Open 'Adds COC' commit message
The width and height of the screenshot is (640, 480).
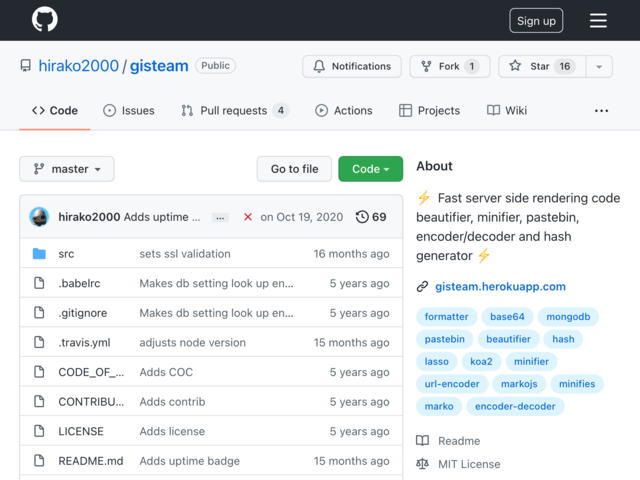coord(166,372)
